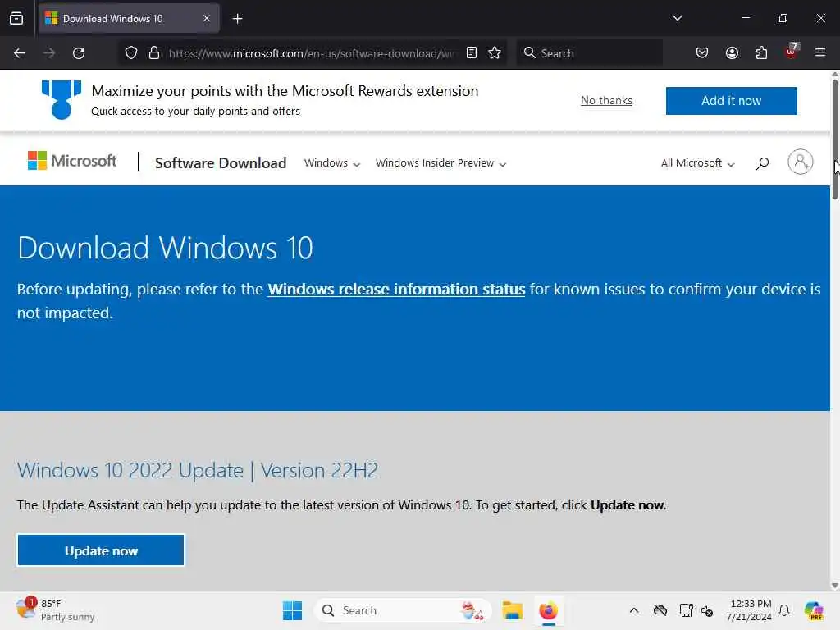Toggle reader view icon

(x=472, y=52)
